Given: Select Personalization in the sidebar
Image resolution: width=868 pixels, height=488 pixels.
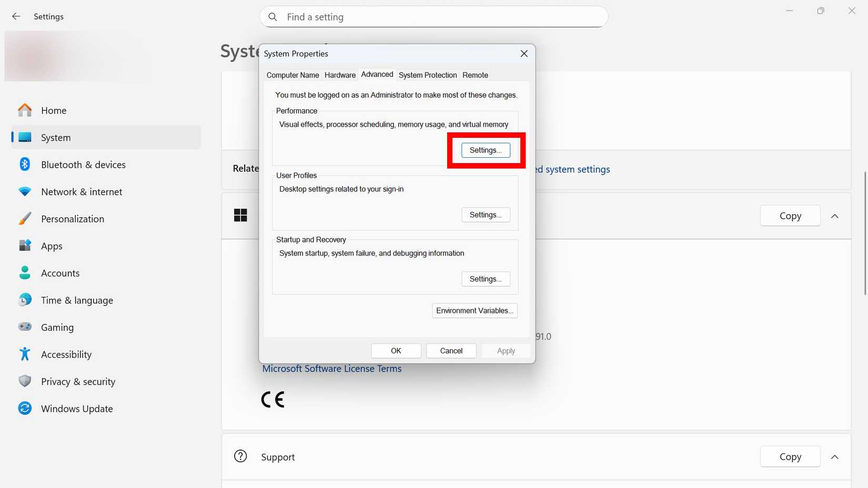Looking at the screenshot, I should tap(72, 219).
